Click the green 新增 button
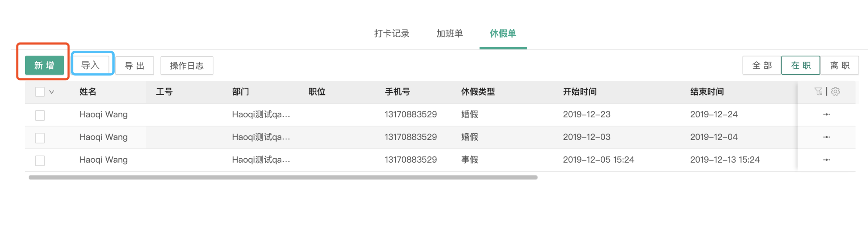 (x=44, y=65)
